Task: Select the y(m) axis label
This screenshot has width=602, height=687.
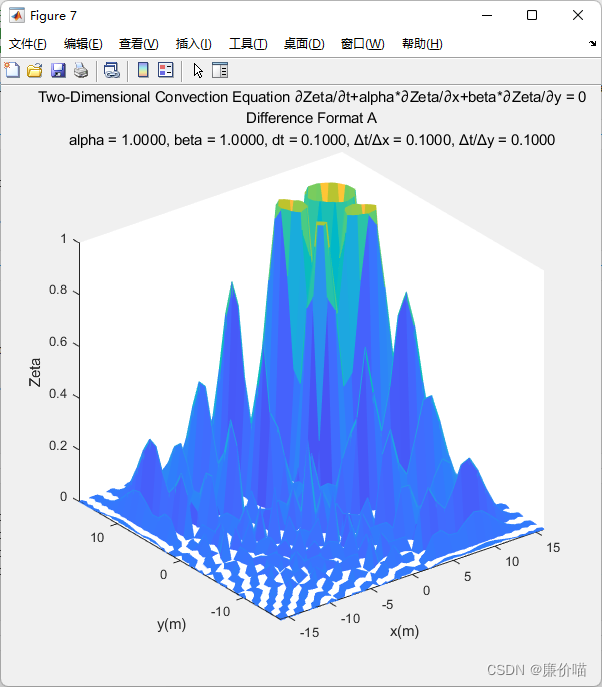Action: (172, 624)
